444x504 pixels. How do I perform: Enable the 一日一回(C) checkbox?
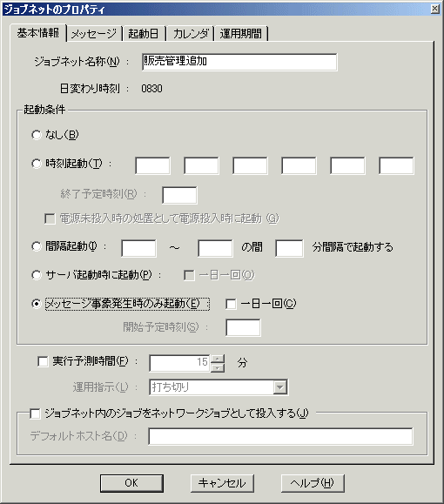click(x=231, y=304)
